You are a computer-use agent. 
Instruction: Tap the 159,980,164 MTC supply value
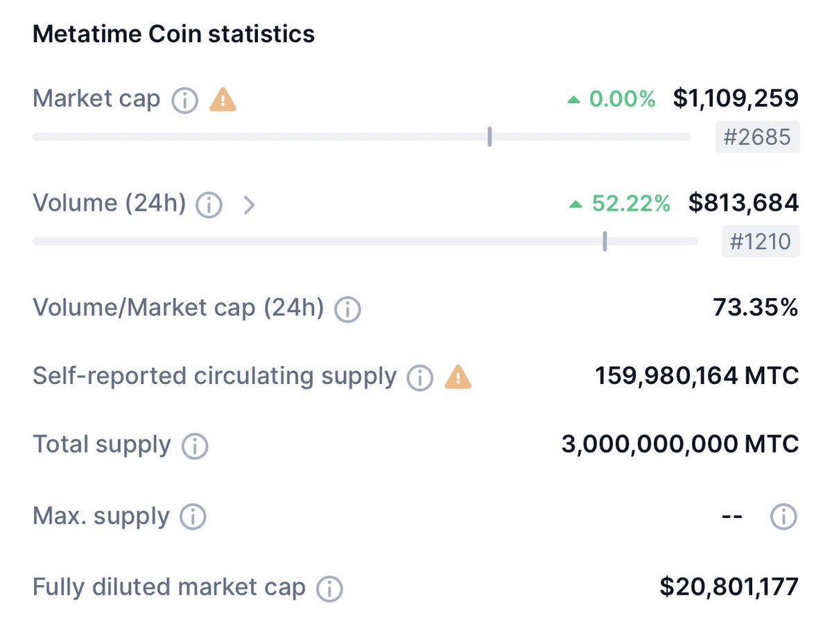point(697,376)
